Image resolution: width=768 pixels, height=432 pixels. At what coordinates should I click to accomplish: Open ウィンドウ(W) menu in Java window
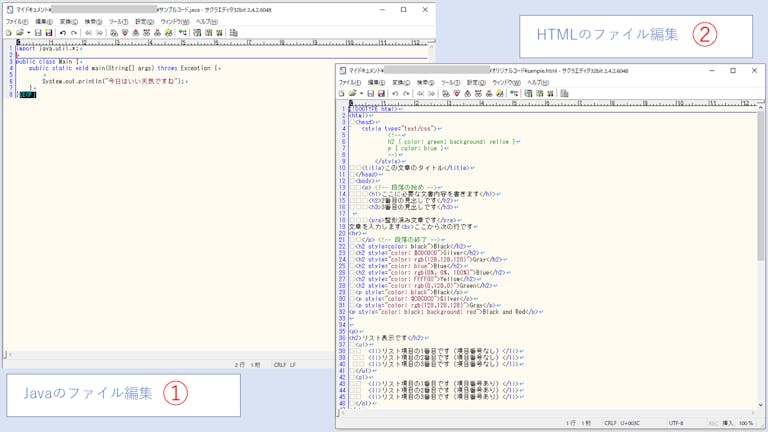[x=175, y=22]
